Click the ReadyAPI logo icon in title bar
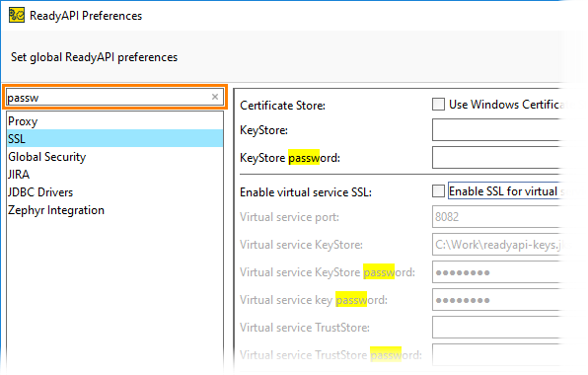588x375 pixels. [17, 16]
